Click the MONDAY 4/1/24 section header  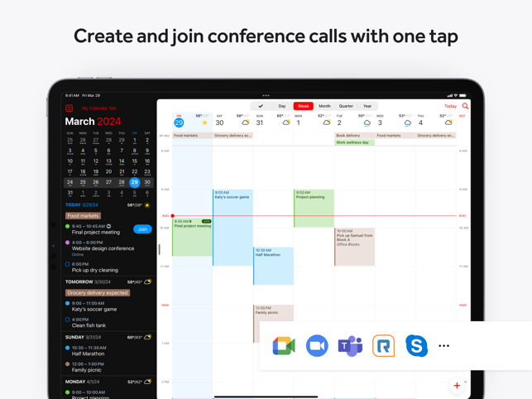click(x=83, y=382)
